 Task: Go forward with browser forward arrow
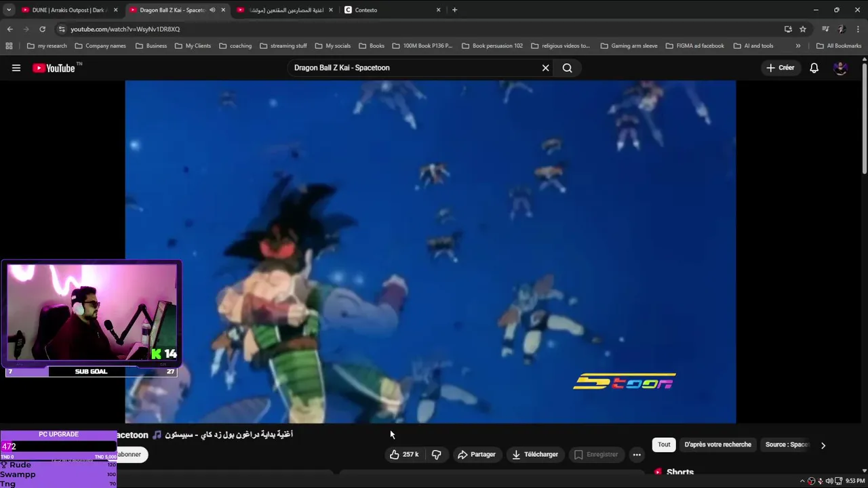tap(26, 29)
